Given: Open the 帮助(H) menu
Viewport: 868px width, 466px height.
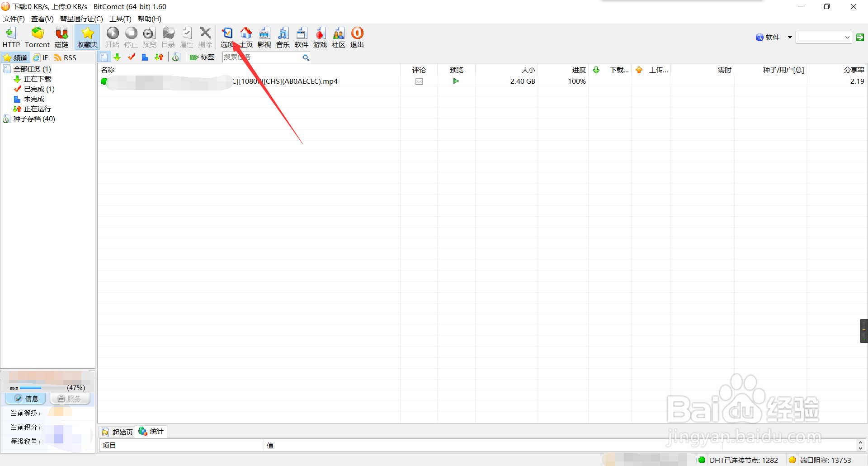Looking at the screenshot, I should point(150,19).
